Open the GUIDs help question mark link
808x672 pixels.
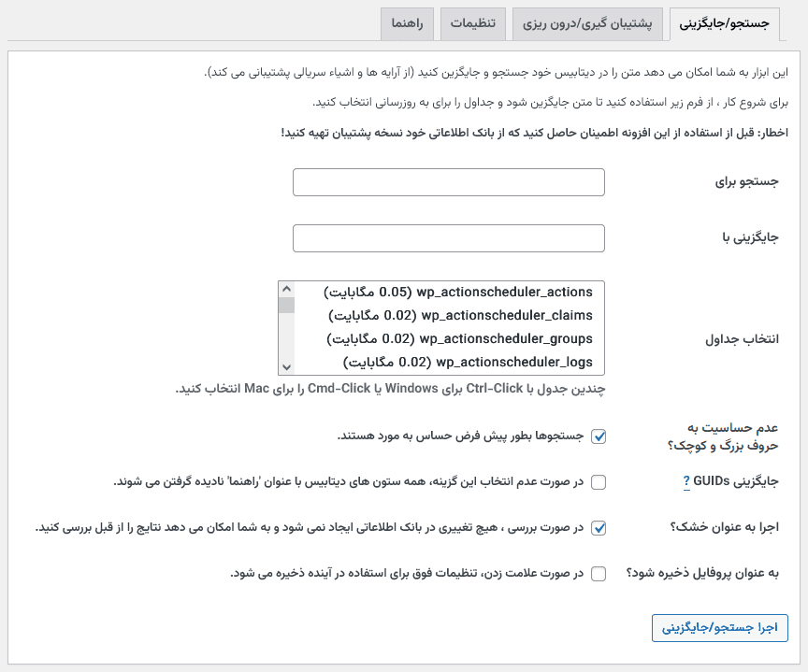pos(686,482)
